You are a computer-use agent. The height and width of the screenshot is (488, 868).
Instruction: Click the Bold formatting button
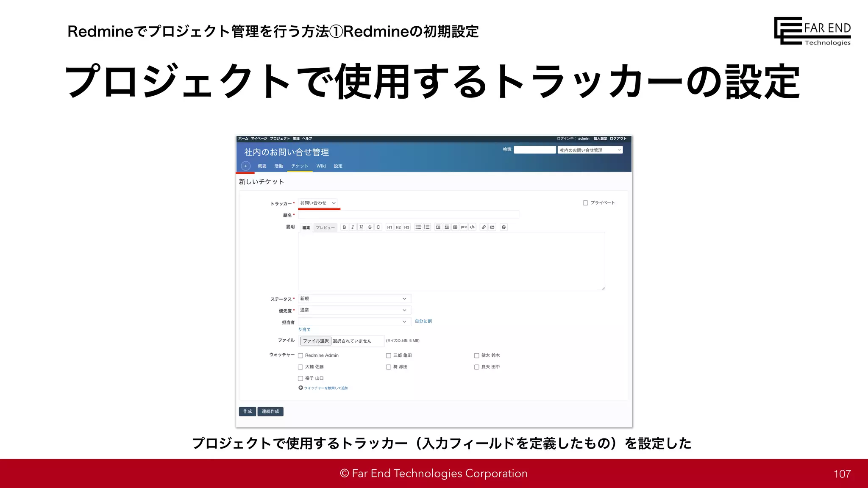[x=344, y=227]
